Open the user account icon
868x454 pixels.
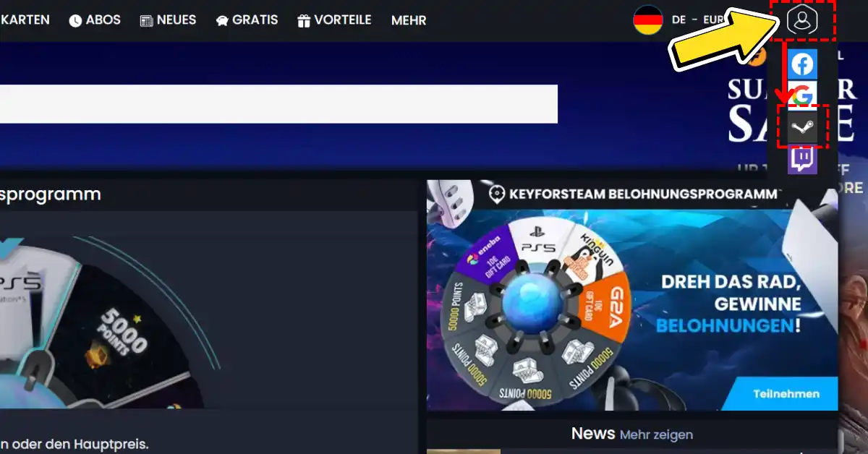pyautogui.click(x=803, y=20)
